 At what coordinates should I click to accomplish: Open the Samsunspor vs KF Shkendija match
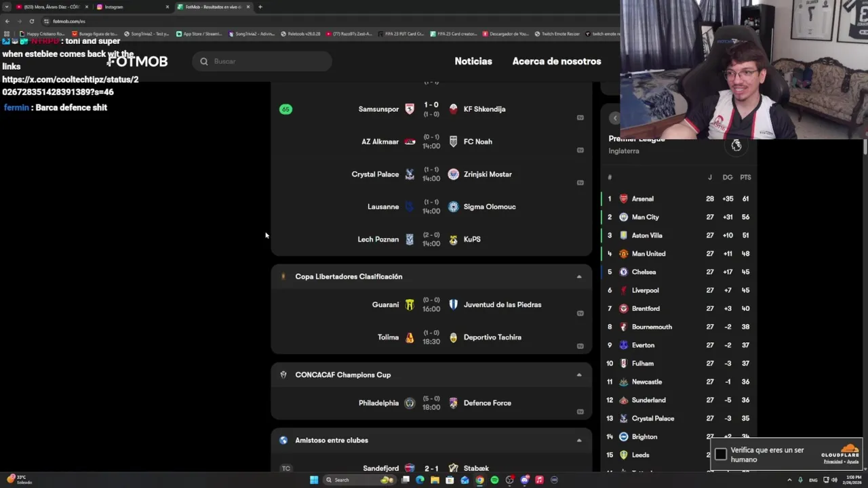click(431, 109)
